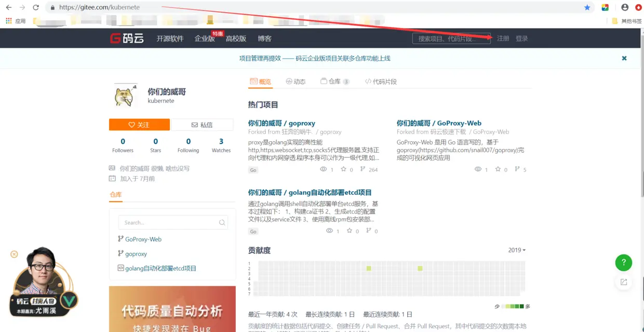Click the browser address bar URL
644x332 pixels.
click(x=99, y=8)
